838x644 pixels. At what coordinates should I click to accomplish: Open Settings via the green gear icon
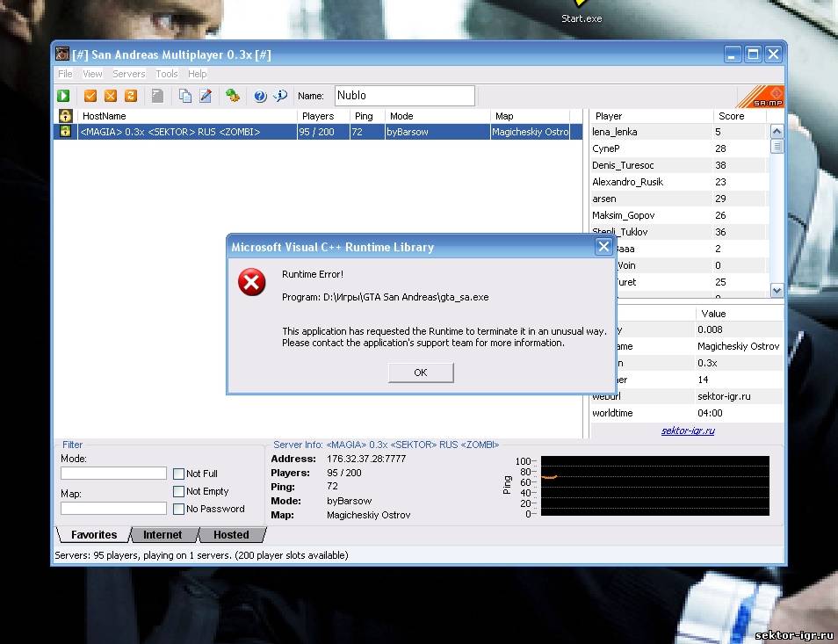[x=233, y=96]
